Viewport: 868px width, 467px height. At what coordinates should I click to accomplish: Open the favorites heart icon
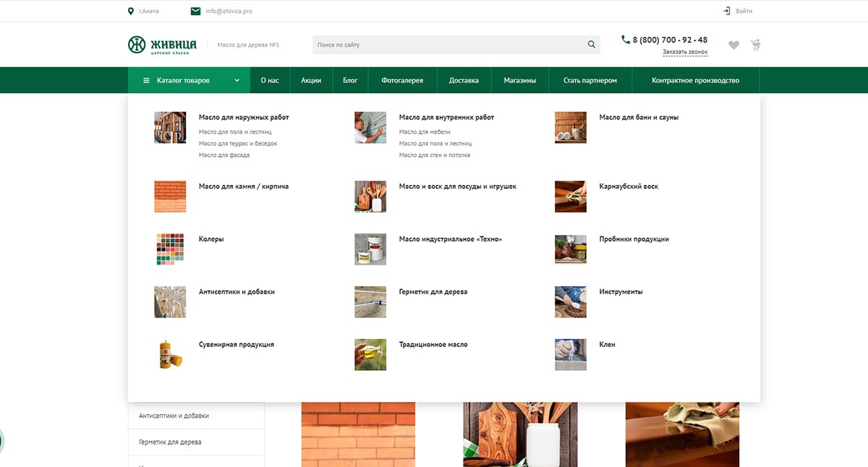click(733, 45)
